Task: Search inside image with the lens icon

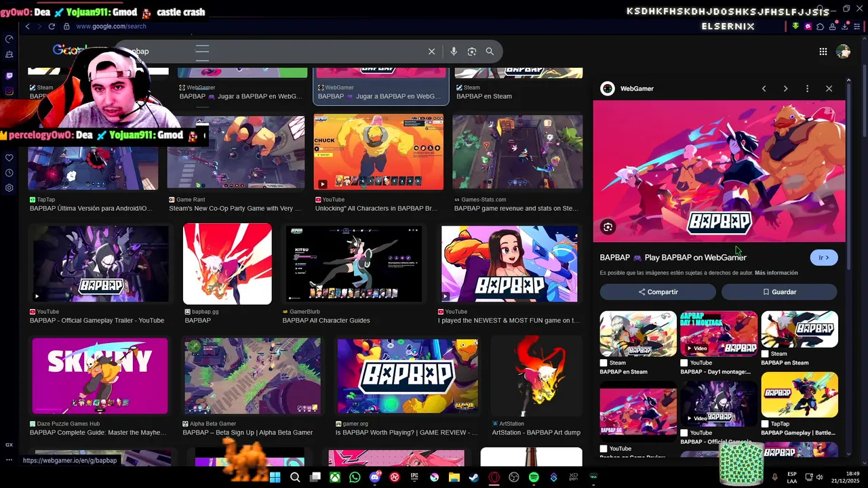Action: pyautogui.click(x=608, y=228)
